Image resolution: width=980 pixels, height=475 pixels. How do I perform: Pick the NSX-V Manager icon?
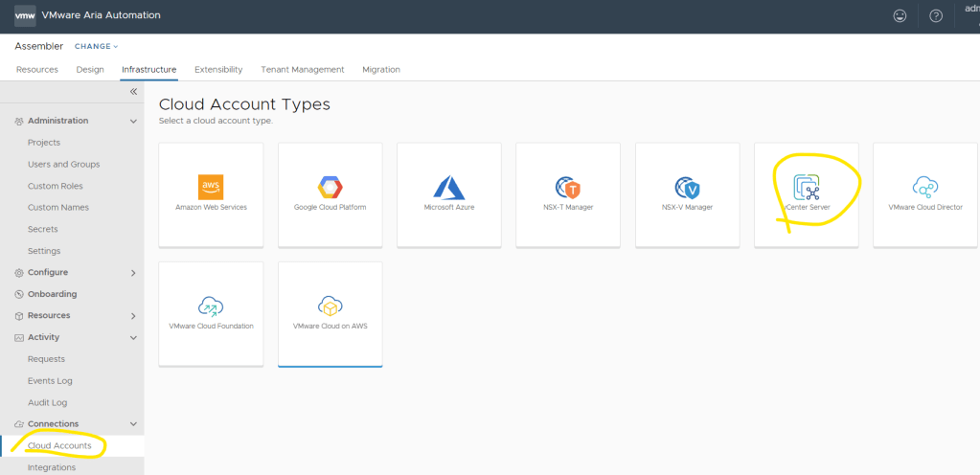coord(687,187)
